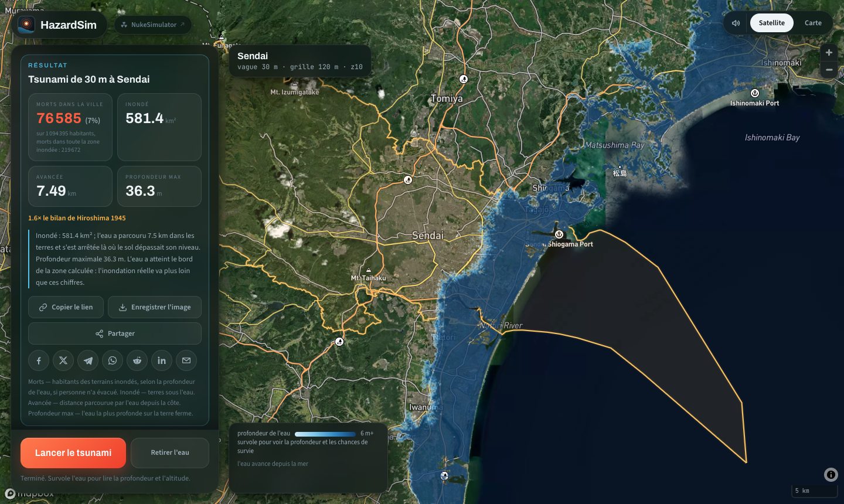Click the Tsunami de 30 m à Sendai heading

click(89, 79)
